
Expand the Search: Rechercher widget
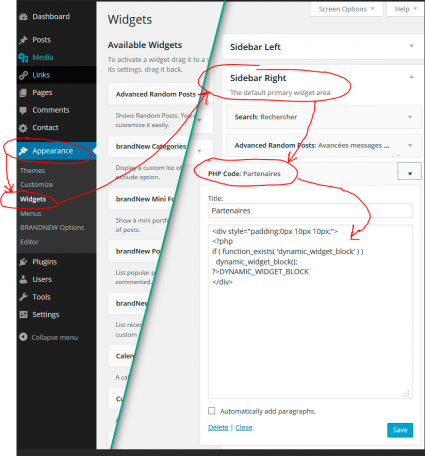[410, 117]
